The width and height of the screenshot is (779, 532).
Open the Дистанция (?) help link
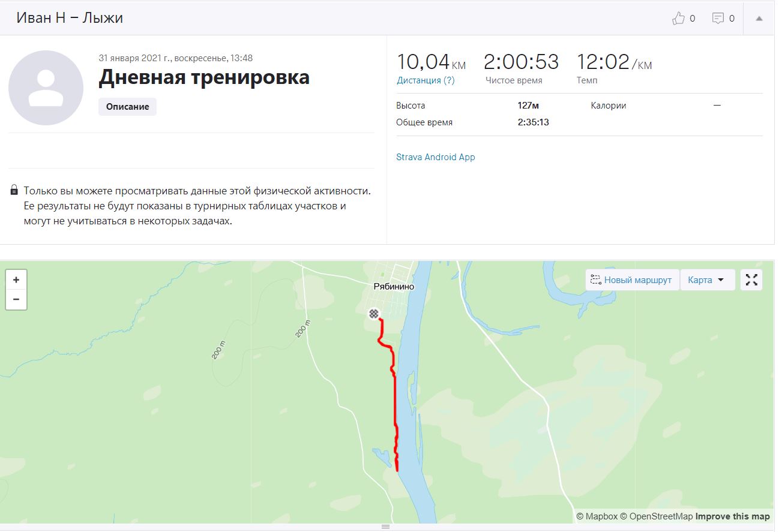pyautogui.click(x=426, y=80)
